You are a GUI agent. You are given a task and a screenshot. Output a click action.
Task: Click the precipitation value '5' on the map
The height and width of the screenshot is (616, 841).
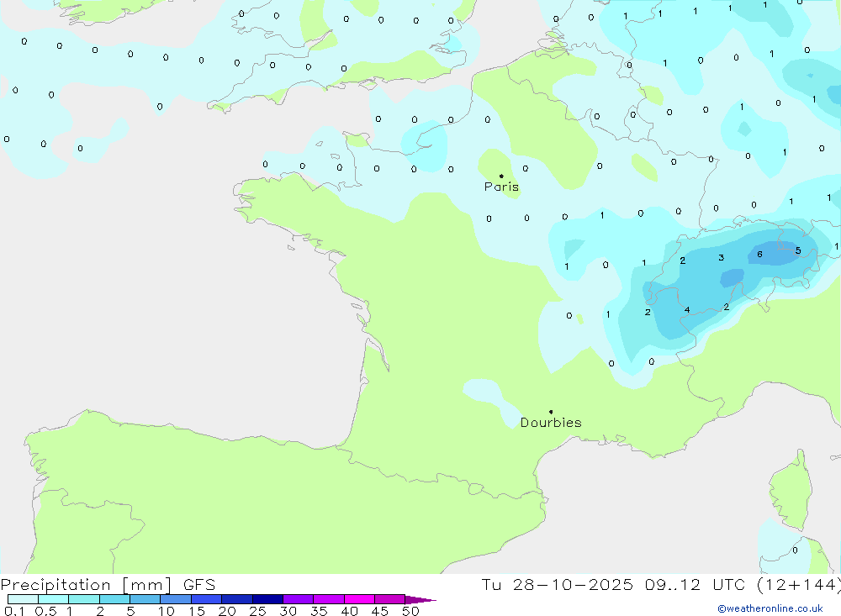pos(798,250)
